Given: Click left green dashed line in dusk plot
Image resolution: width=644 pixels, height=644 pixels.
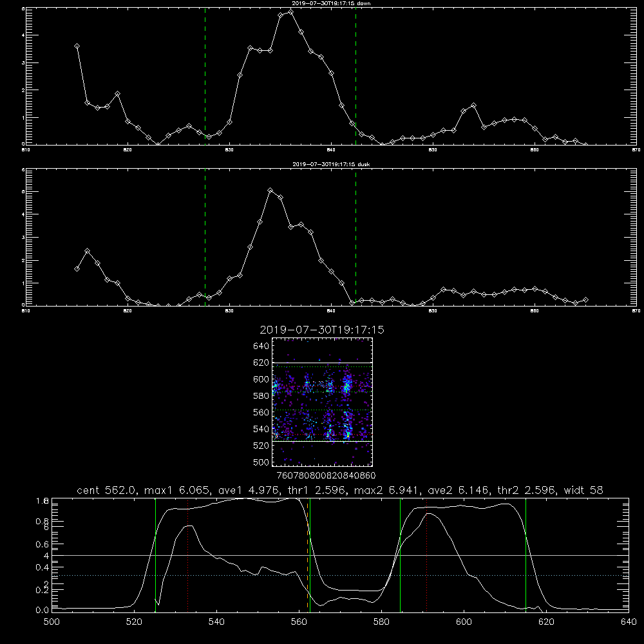Looking at the screenshot, I should tap(205, 237).
